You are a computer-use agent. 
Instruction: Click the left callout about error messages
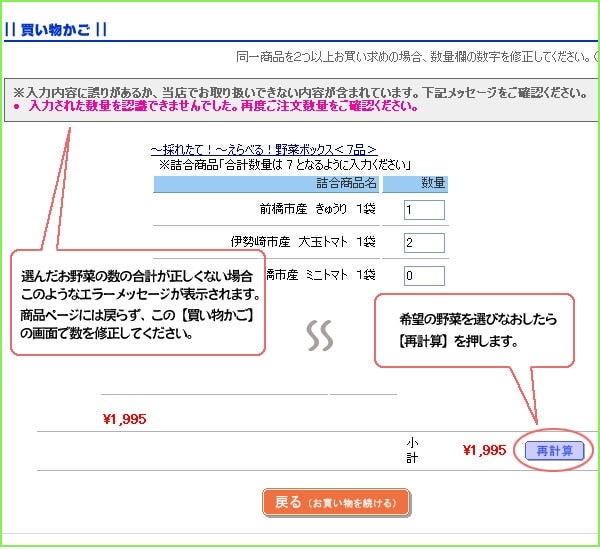pyautogui.click(x=138, y=304)
